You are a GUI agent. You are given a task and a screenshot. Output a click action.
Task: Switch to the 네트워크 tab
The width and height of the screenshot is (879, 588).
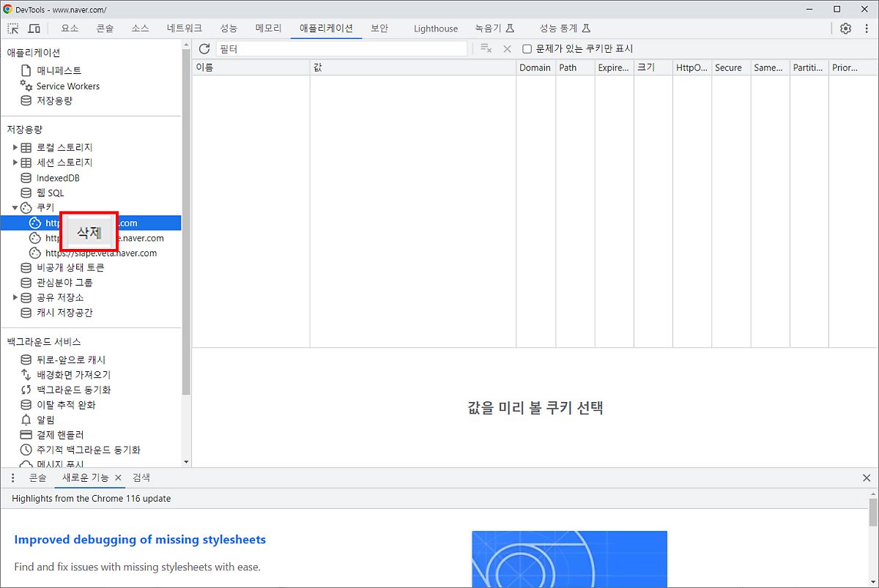pyautogui.click(x=184, y=29)
